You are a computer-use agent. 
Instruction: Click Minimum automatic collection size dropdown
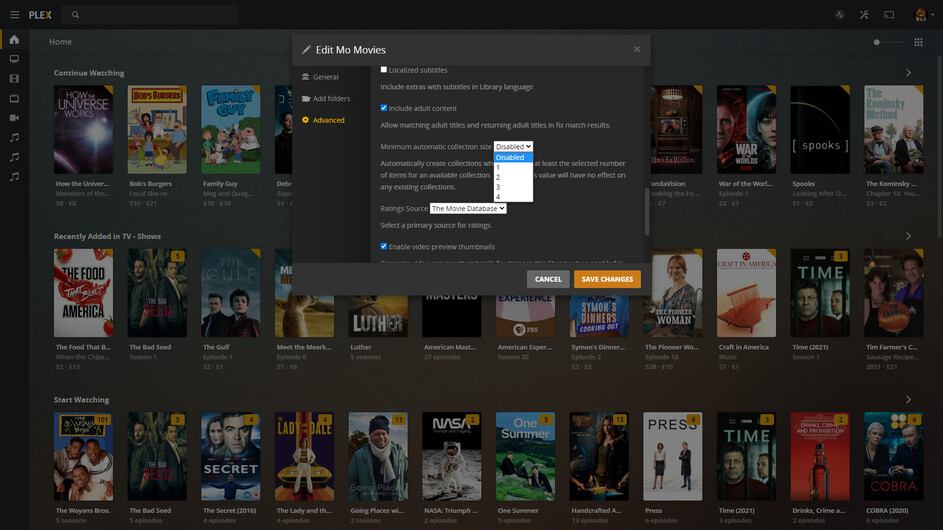coord(513,147)
